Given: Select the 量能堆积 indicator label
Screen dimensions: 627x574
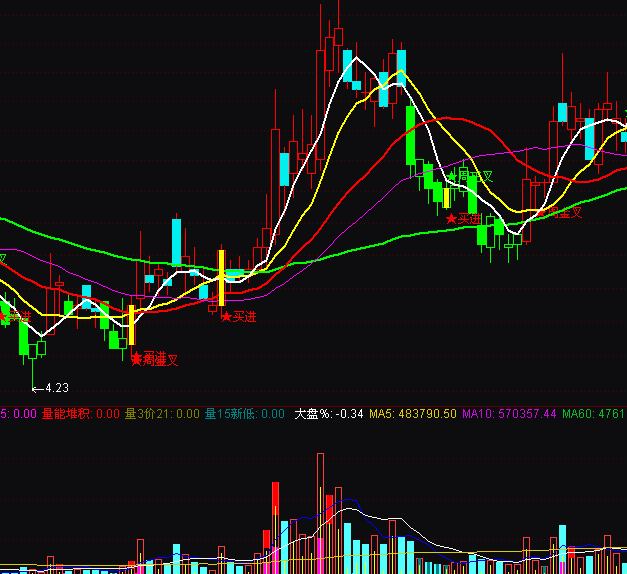Looking at the screenshot, I should point(65,413).
